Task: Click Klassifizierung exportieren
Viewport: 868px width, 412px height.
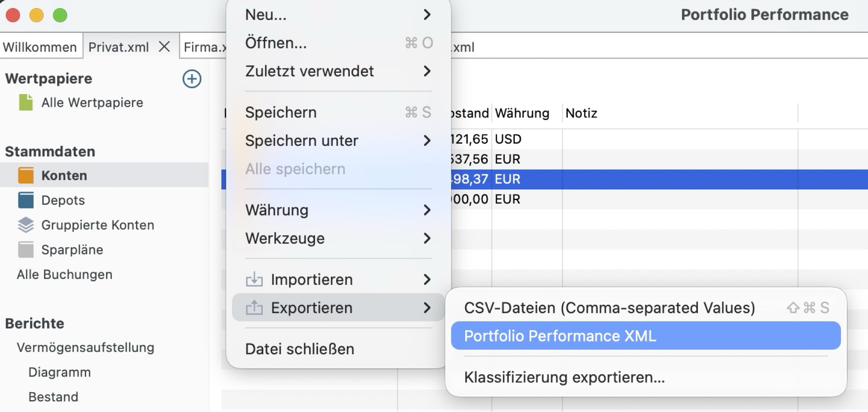Action: pos(564,377)
